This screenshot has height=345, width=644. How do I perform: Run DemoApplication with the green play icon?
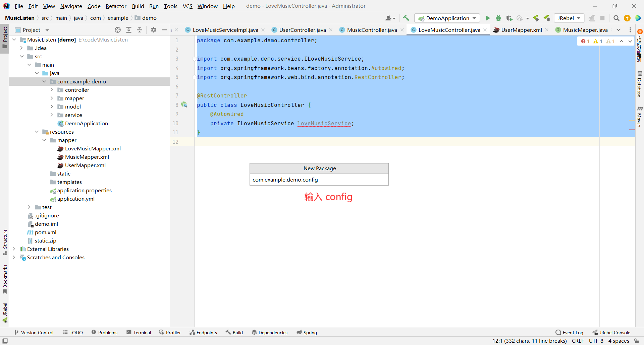488,18
